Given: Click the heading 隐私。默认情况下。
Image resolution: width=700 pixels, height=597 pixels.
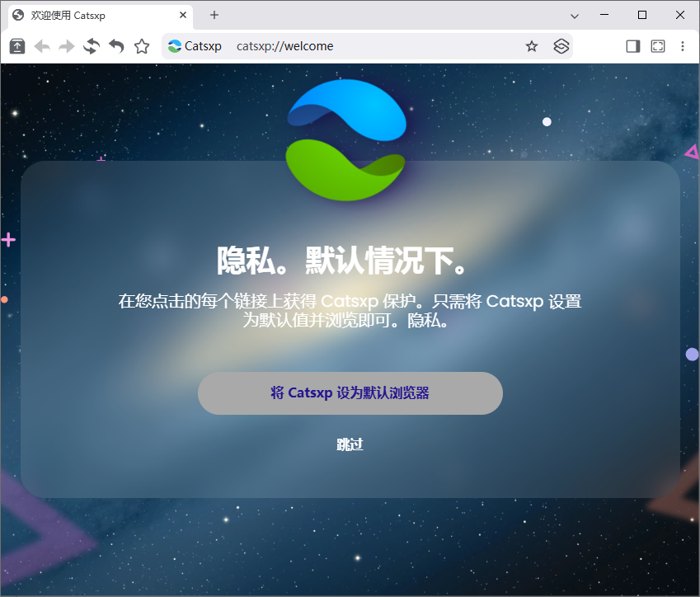Looking at the screenshot, I should click(x=343, y=261).
